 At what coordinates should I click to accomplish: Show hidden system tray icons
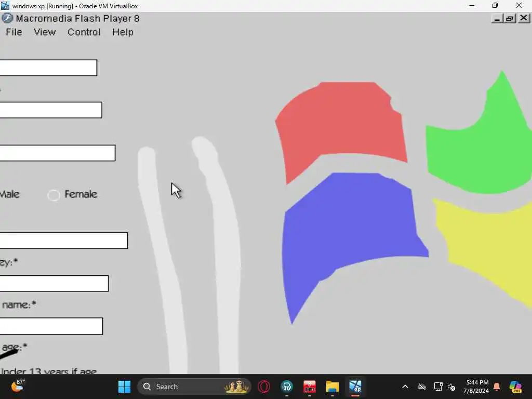[405, 387]
